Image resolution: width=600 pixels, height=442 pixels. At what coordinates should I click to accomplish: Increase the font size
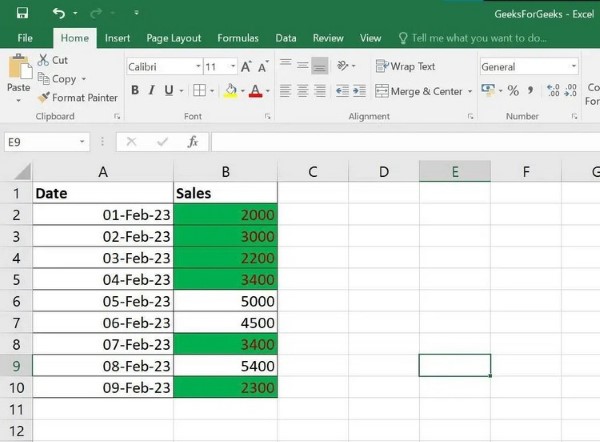(246, 67)
